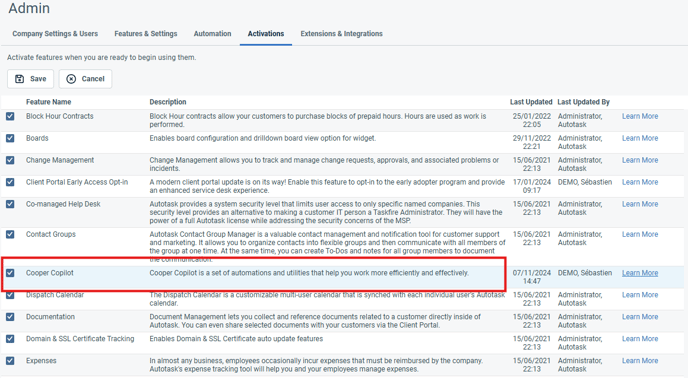Viewport: 688px width, 378px height.
Task: Toggle the Expenses checkbox
Action: pos(10,361)
